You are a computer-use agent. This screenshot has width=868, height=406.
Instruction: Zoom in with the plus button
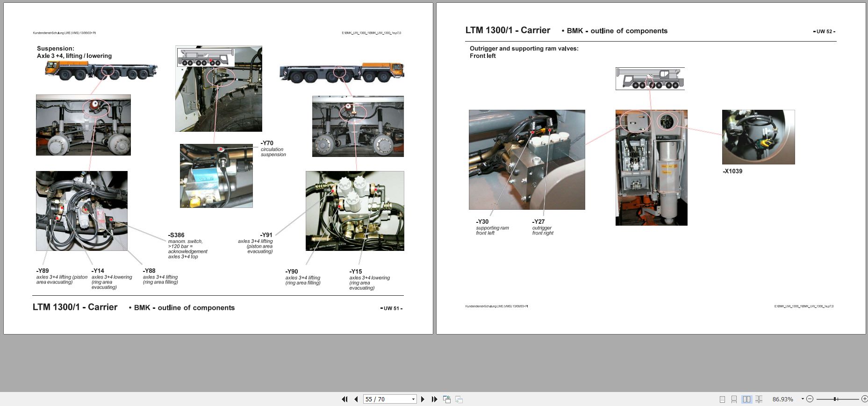[x=864, y=399]
